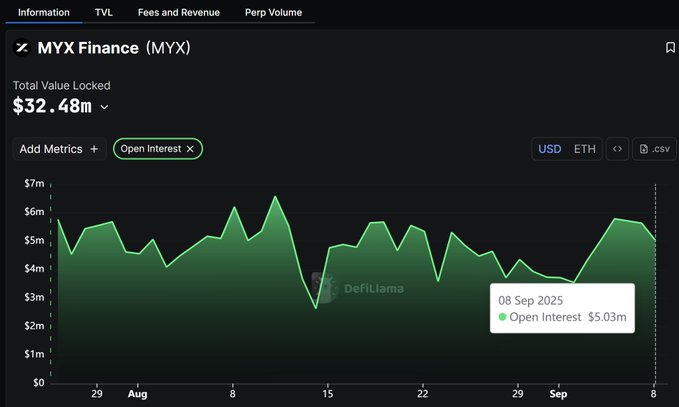The image size is (679, 407).
Task: Click the chart low point near Aug 14
Action: [x=316, y=308]
